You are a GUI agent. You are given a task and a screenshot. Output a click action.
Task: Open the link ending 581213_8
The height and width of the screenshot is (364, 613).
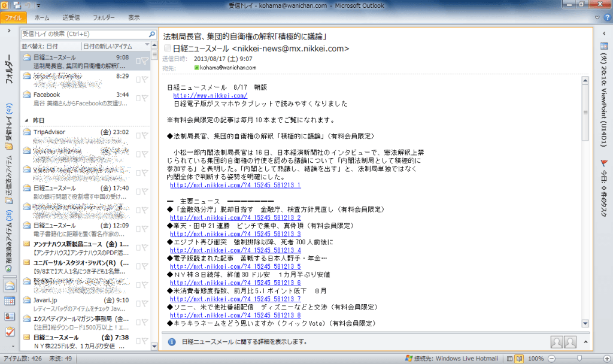pos(235,315)
